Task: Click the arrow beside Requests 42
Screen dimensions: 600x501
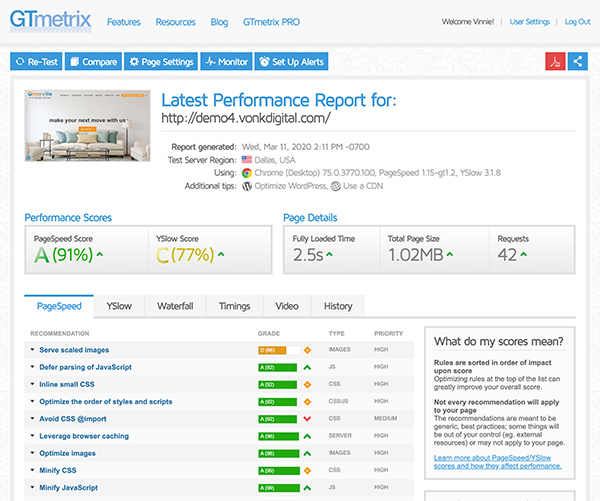Action: coord(523,254)
